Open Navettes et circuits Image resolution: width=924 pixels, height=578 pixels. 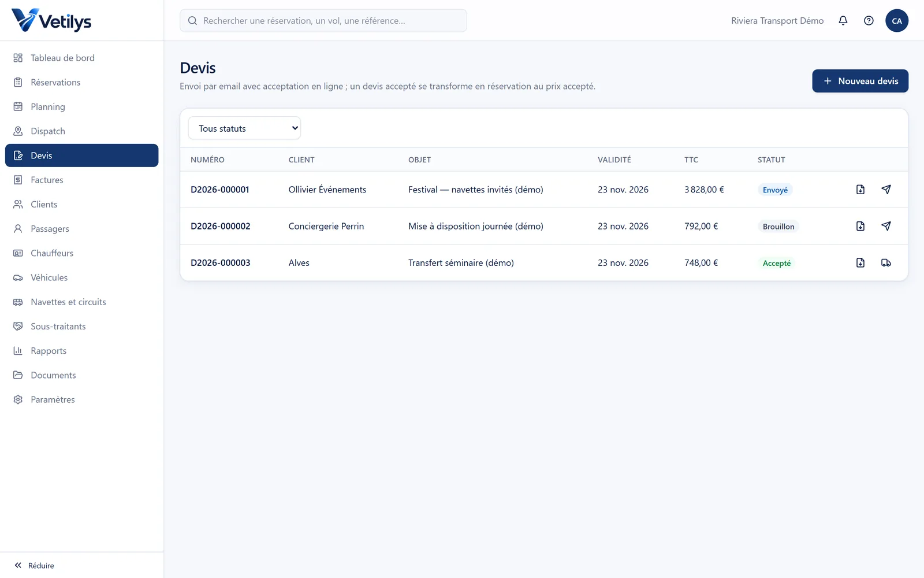(x=81, y=302)
